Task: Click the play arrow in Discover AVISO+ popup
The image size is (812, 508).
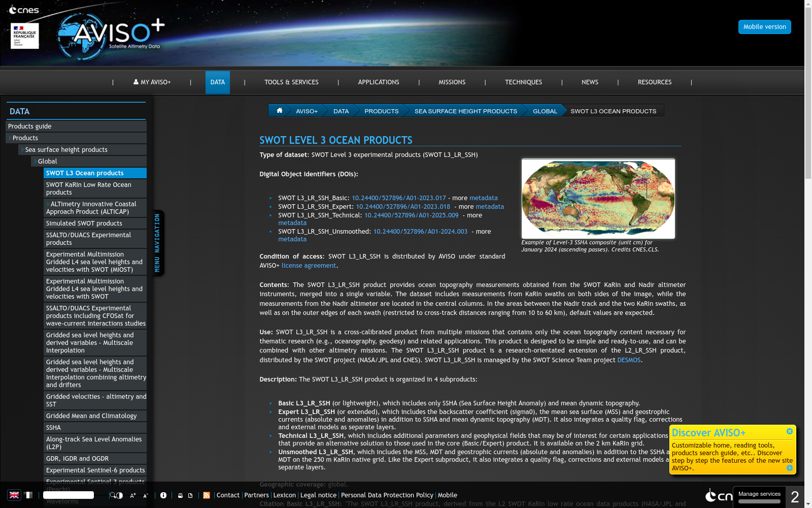Action: (790, 468)
